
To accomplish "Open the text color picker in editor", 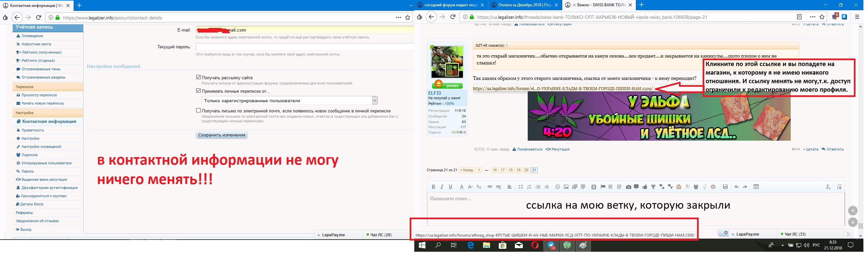I will click(x=462, y=187).
